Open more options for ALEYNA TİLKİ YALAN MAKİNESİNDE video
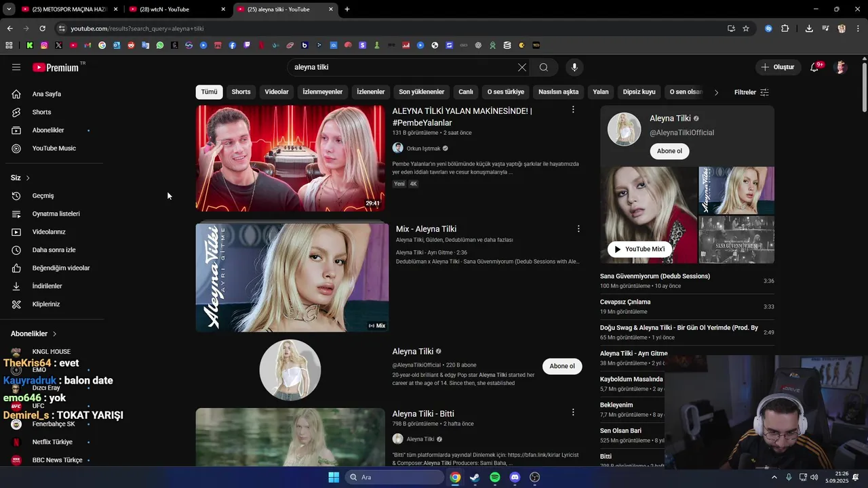Image resolution: width=868 pixels, height=488 pixels. click(x=573, y=110)
